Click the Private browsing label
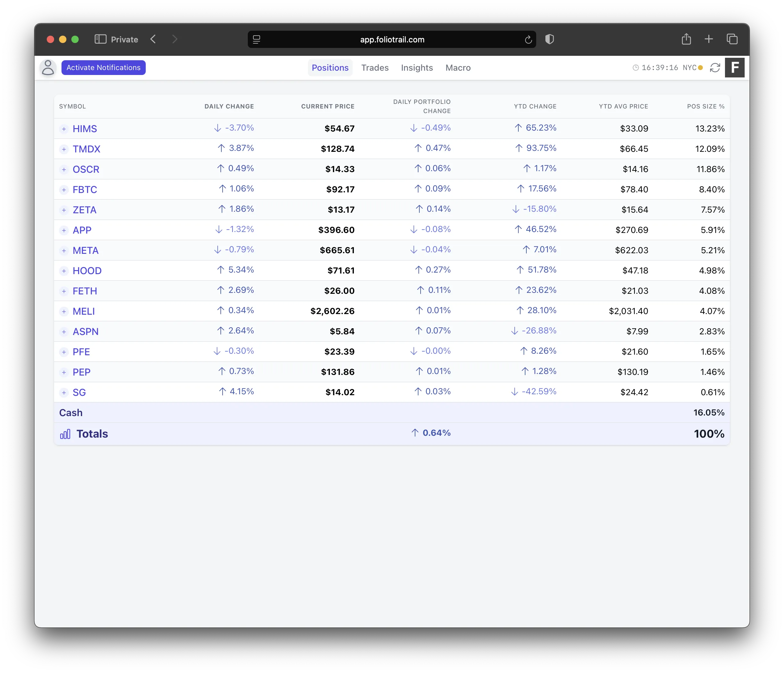This screenshot has width=784, height=673. point(125,39)
